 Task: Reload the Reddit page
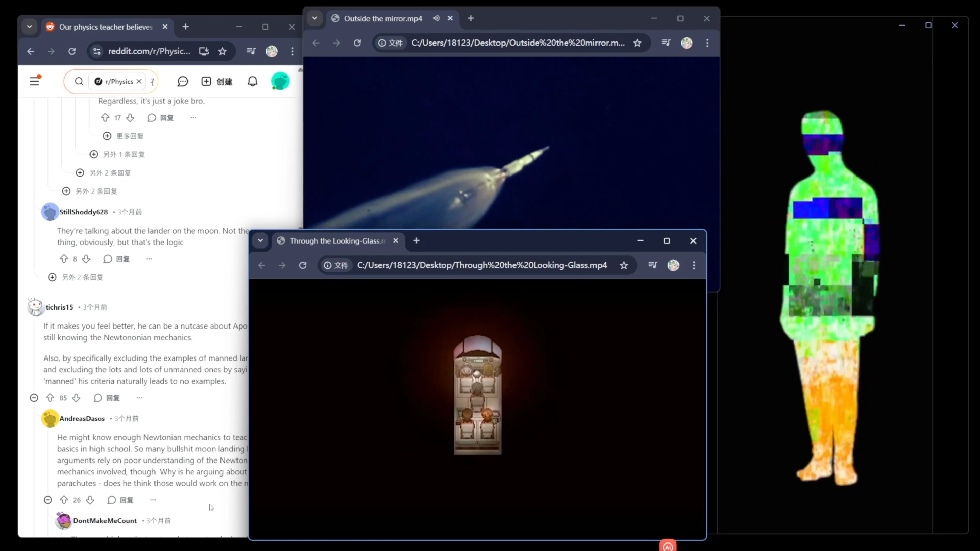click(x=72, y=51)
